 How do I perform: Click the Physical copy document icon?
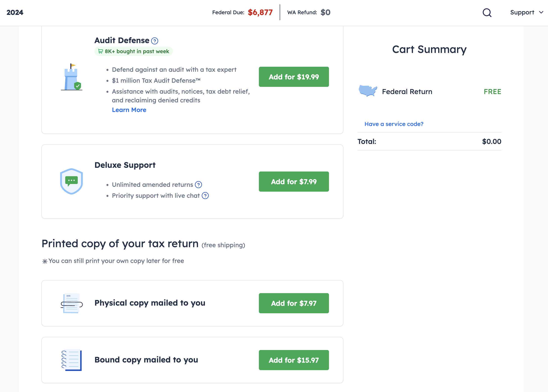pyautogui.click(x=72, y=303)
